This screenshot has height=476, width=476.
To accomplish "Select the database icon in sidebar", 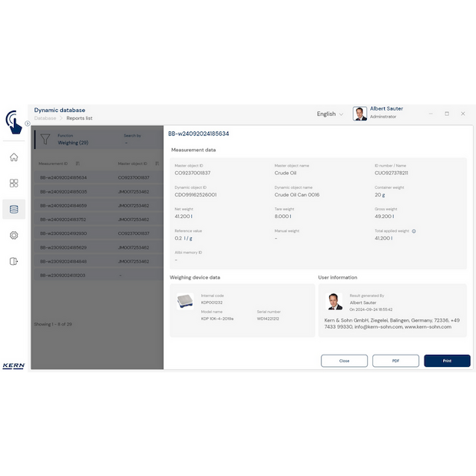I will pyautogui.click(x=14, y=209).
